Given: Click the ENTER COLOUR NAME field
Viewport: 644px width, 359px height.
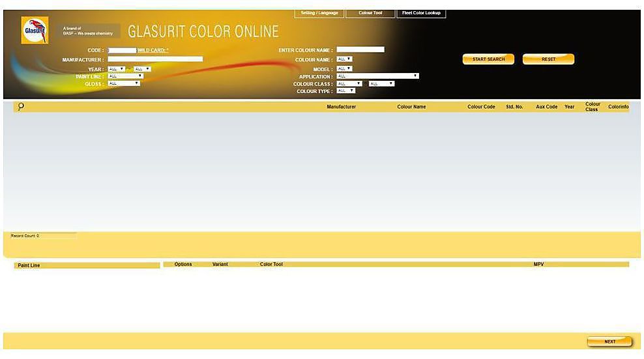Looking at the screenshot, I should coord(360,50).
